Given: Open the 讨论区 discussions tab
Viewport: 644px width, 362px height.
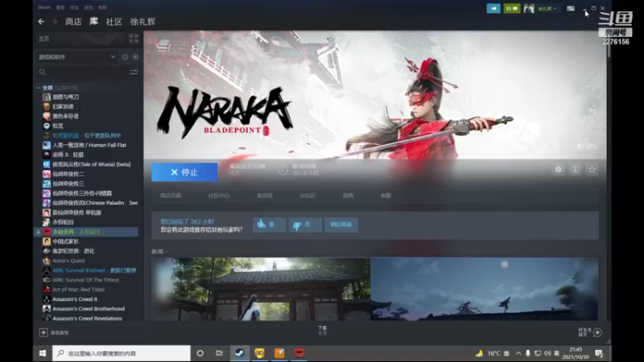Looking at the screenshot, I should (x=308, y=195).
